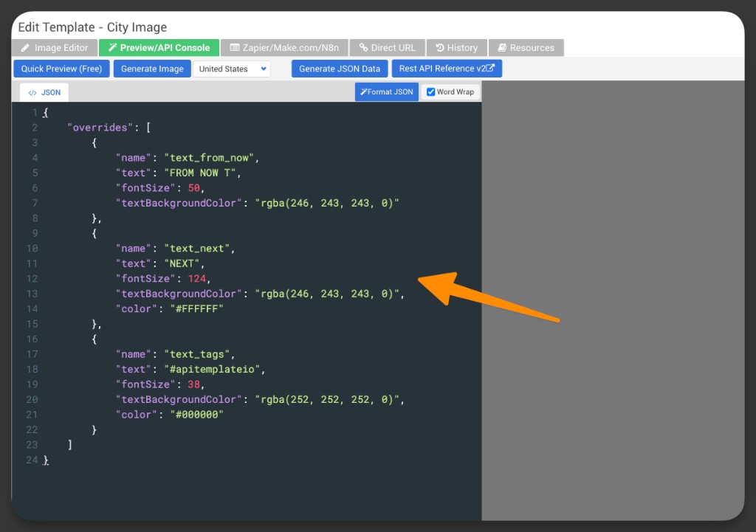Image resolution: width=756 pixels, height=532 pixels.
Task: Switch to the Image Editor tab
Action: 54,47
